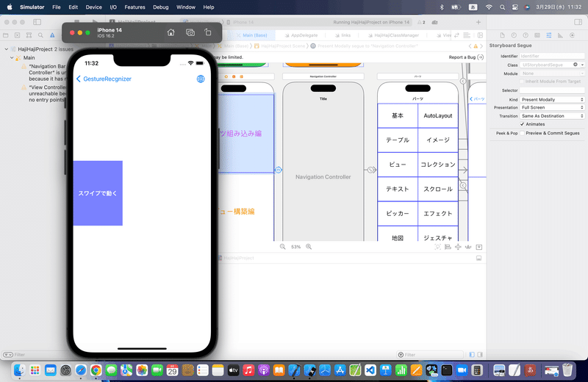Open the Module None dropdown

coord(552,73)
